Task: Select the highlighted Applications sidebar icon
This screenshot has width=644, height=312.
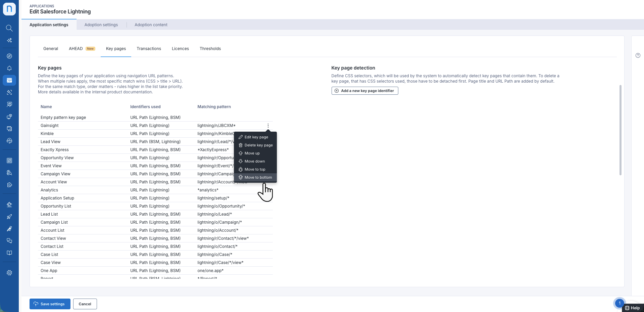Action: [9, 80]
